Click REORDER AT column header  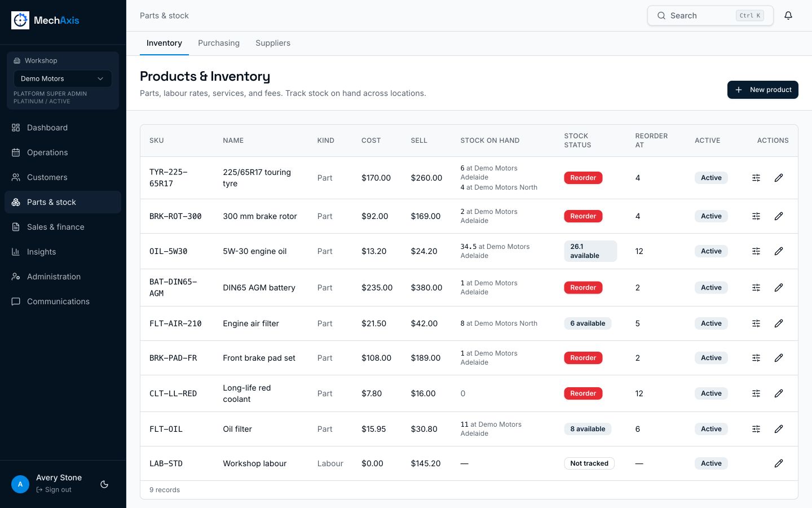coord(651,141)
